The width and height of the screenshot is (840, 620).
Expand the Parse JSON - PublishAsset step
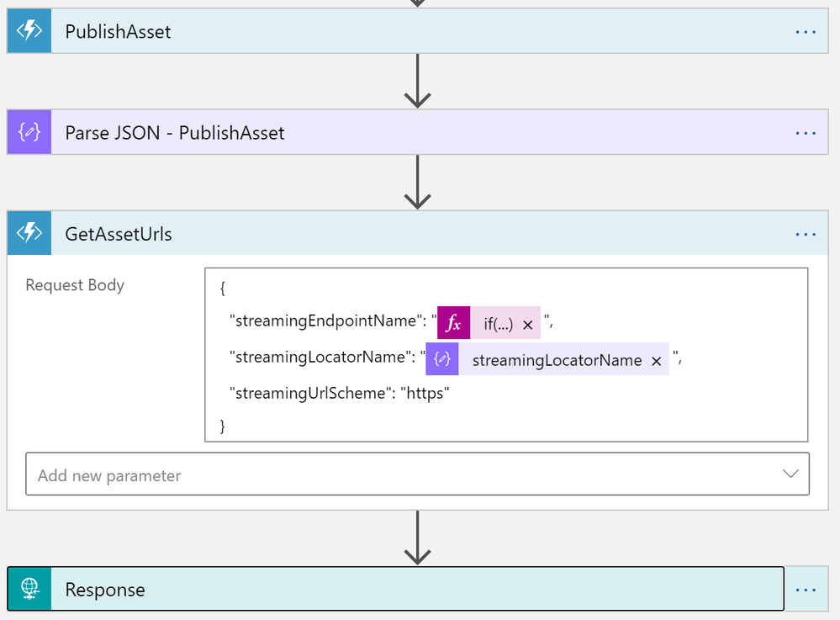[x=418, y=132]
